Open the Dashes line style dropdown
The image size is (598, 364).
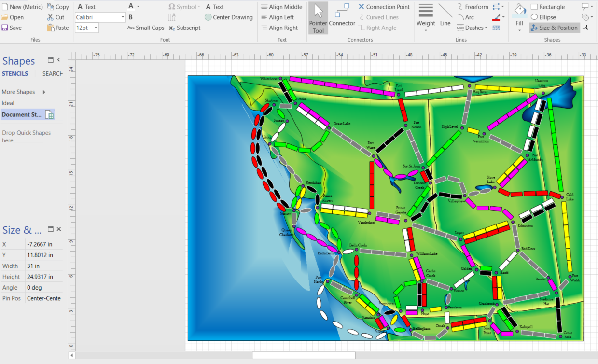pos(472,28)
